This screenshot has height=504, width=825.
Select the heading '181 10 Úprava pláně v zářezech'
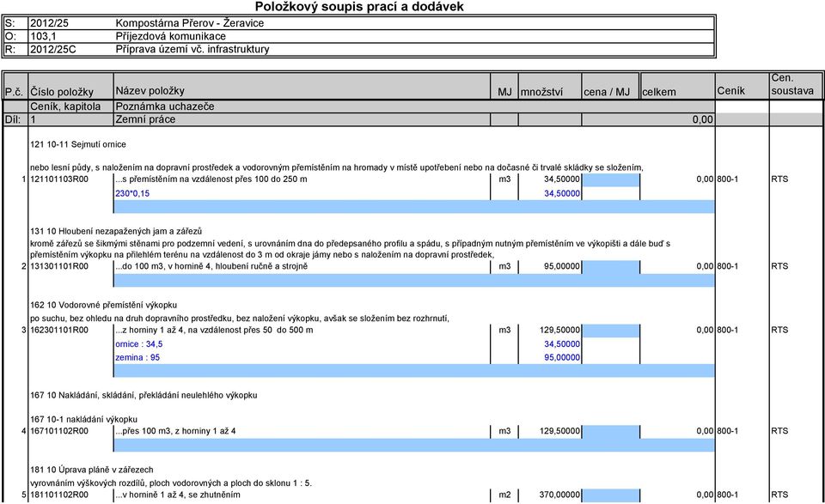pyautogui.click(x=92, y=470)
